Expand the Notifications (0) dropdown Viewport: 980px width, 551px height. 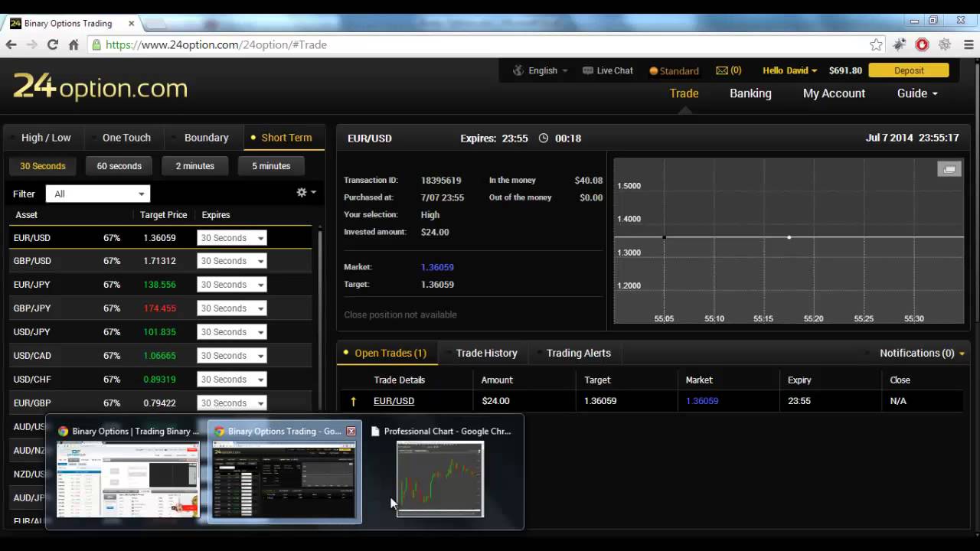click(922, 353)
